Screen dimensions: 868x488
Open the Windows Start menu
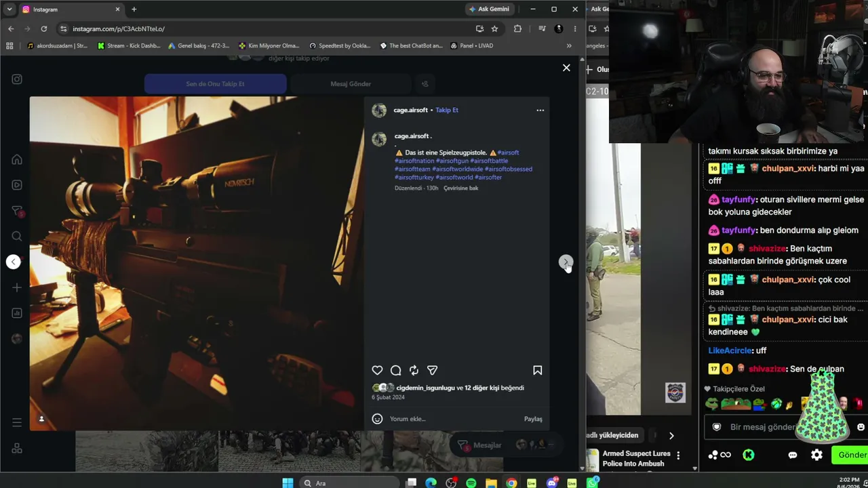coord(288,483)
